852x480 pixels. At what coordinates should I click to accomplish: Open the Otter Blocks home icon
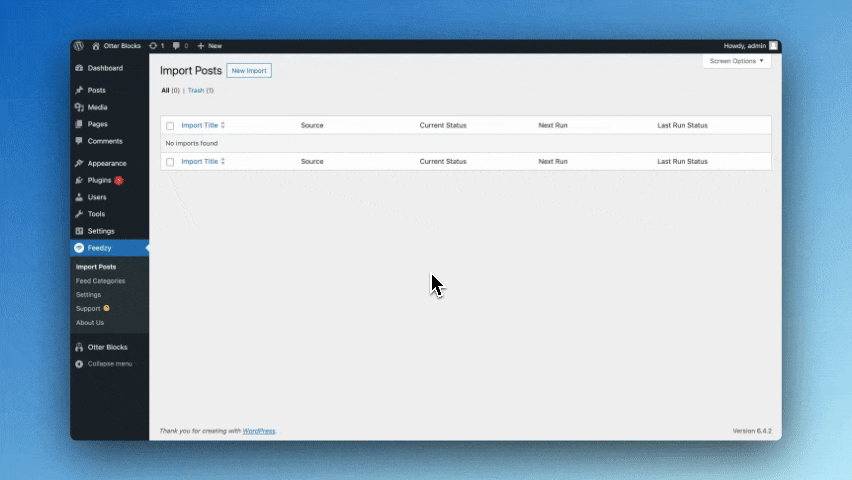(96, 46)
